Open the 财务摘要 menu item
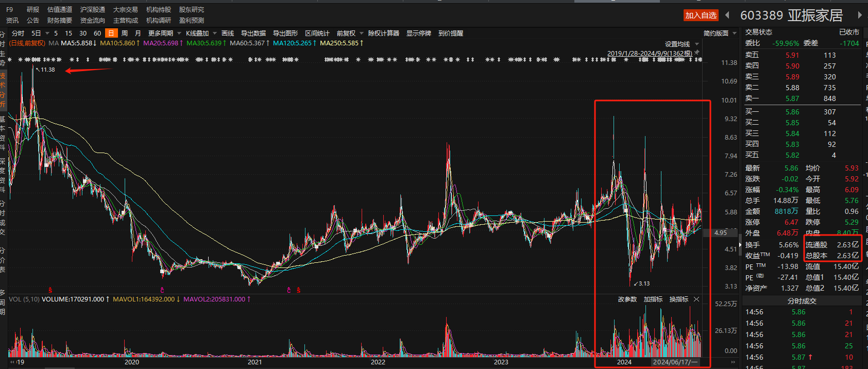The width and height of the screenshot is (868, 369). click(60, 20)
